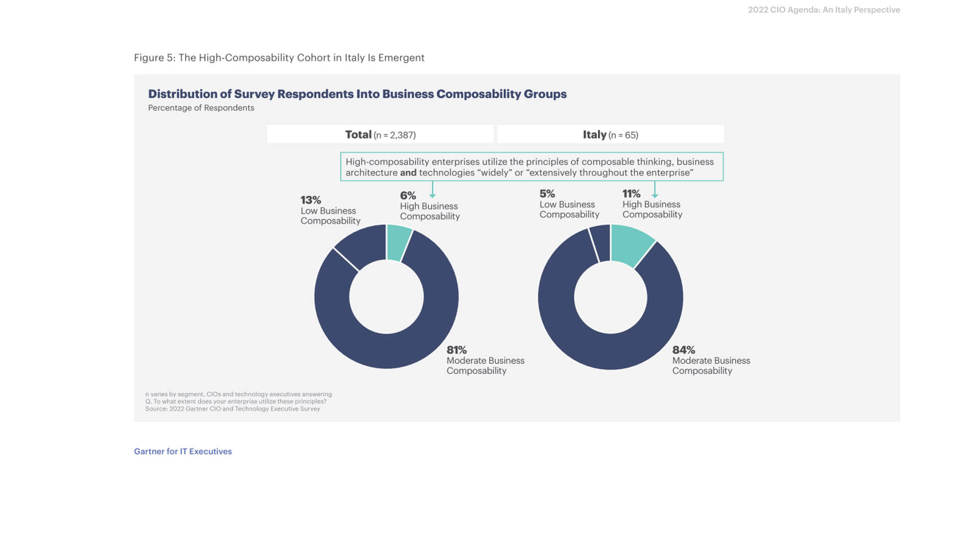
Task: Click the Gartner for IT Executives link
Action: (183, 451)
